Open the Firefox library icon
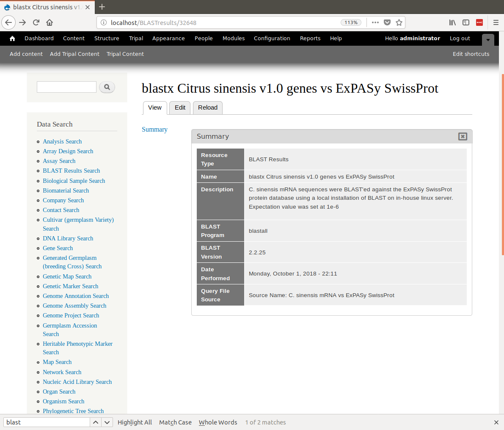 [452, 22]
